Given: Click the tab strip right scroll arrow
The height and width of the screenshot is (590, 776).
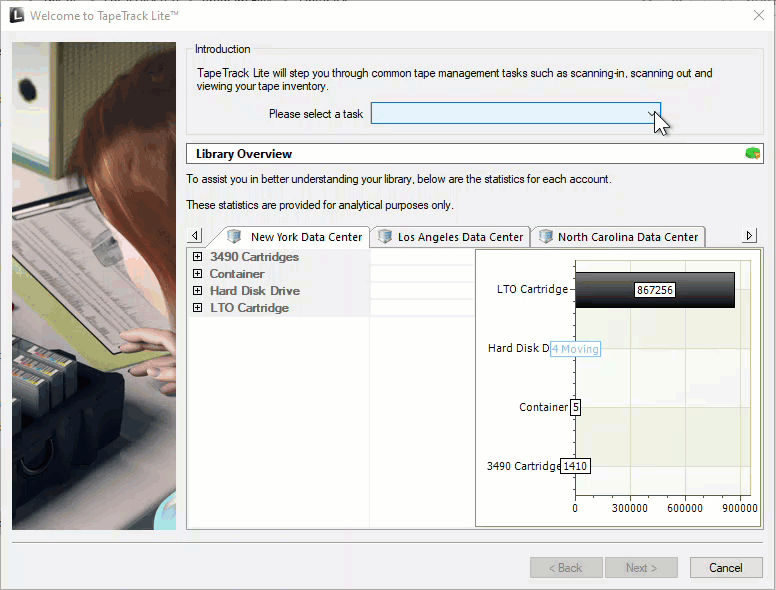Looking at the screenshot, I should (x=749, y=235).
